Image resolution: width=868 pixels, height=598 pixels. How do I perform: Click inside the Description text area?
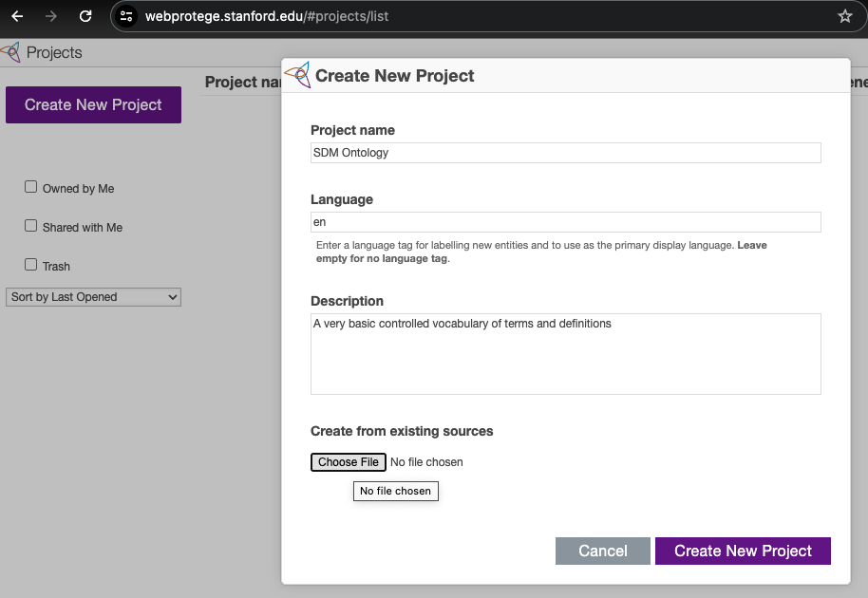565,353
